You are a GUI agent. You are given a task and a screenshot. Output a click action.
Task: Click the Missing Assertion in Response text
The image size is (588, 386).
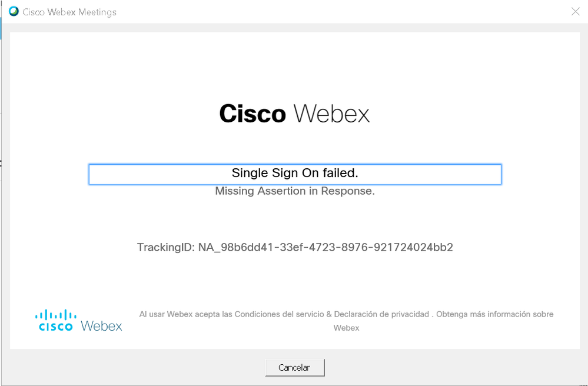point(295,191)
